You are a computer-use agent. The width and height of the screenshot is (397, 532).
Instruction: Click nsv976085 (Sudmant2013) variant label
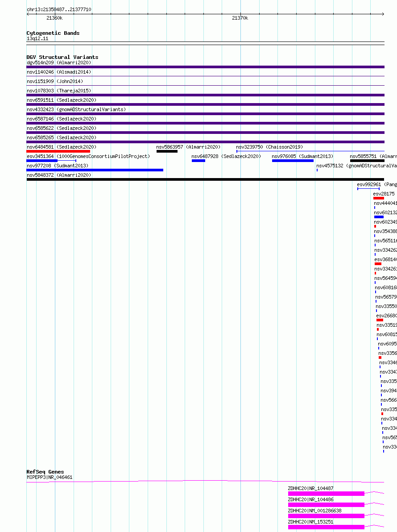point(302,156)
